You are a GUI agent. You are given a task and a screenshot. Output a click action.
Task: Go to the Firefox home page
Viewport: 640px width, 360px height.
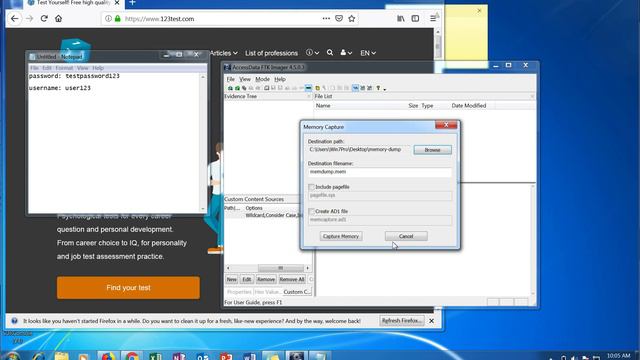58,19
